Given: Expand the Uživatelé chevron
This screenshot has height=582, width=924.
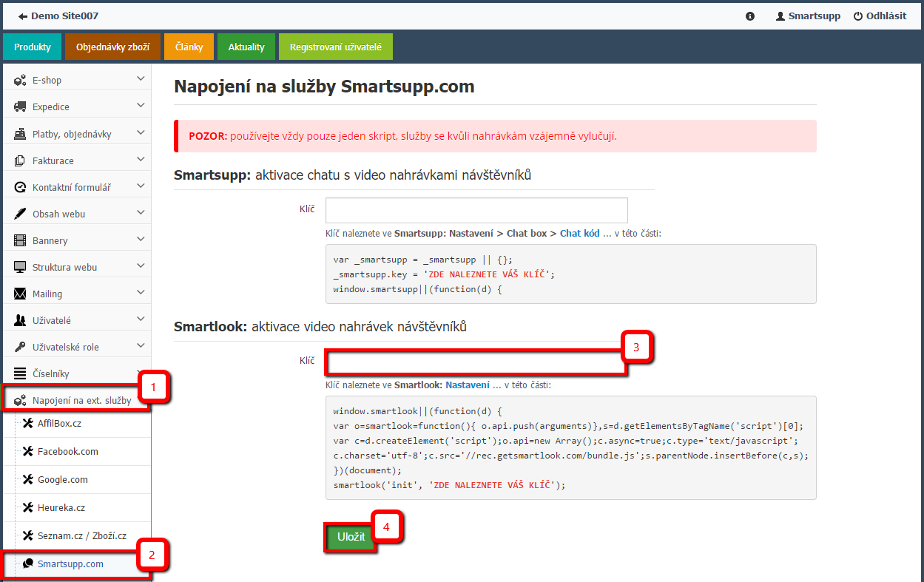Looking at the screenshot, I should [141, 319].
